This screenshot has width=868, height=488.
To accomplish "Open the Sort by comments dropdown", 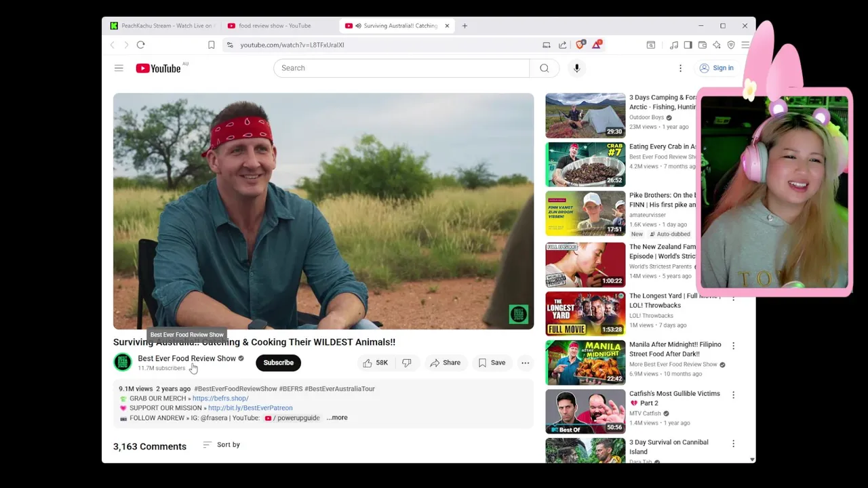I will (x=222, y=445).
